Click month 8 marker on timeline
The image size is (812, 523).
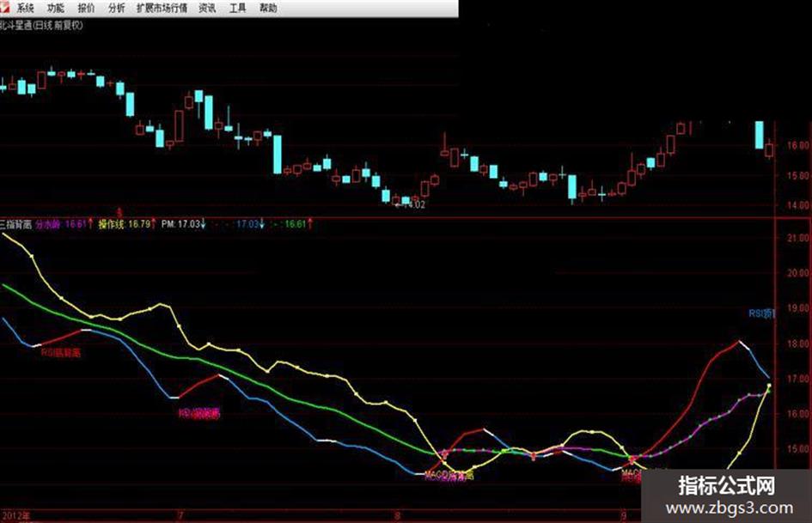point(398,516)
